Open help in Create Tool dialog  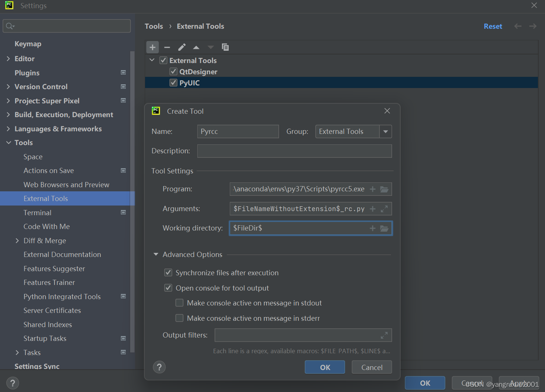(x=159, y=367)
